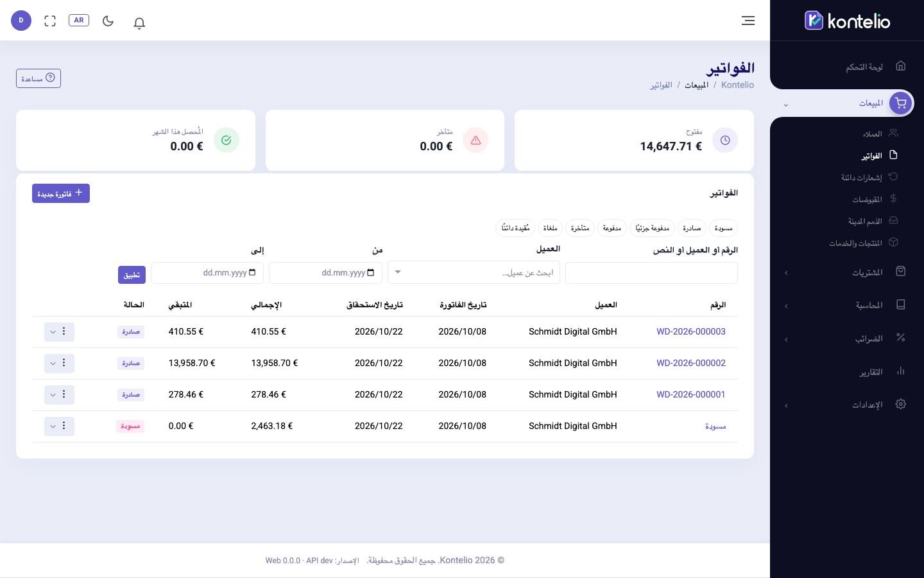Open إشعارات دائنة via its sidebar icon
The image size is (924, 578).
[893, 177]
